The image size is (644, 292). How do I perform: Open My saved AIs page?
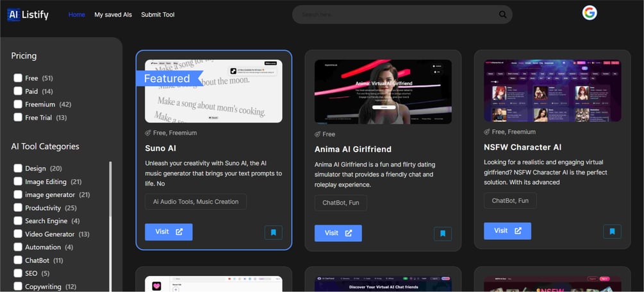point(113,15)
